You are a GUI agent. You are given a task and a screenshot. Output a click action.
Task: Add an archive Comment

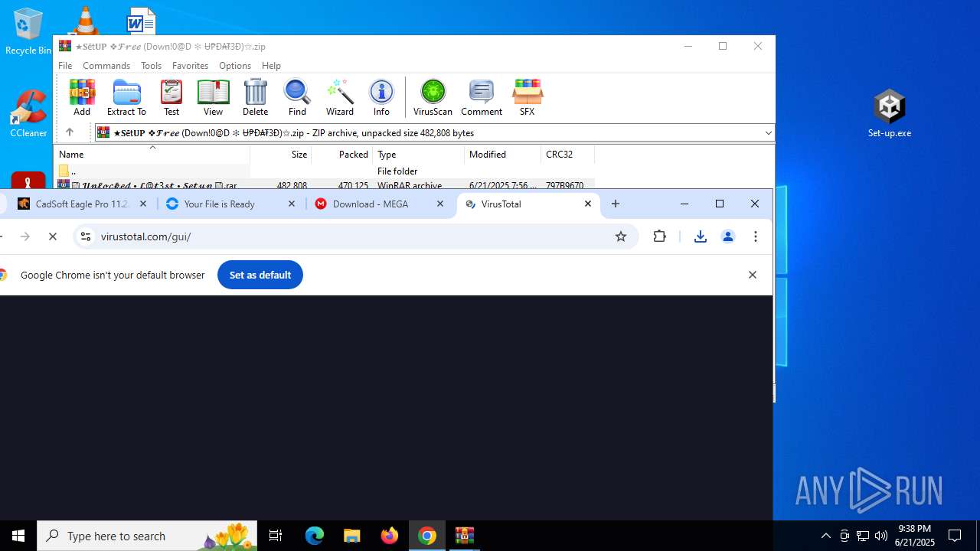click(482, 97)
